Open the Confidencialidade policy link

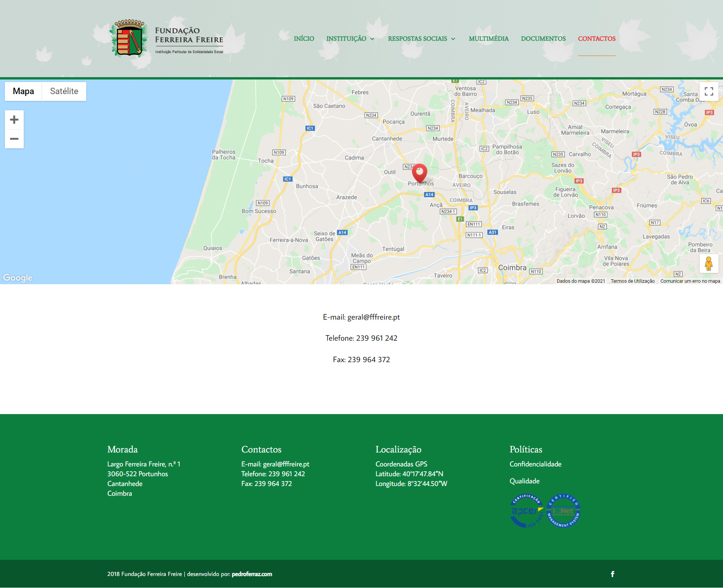coord(535,464)
